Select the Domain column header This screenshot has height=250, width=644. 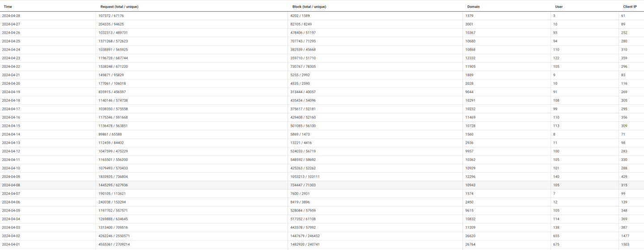coord(473,7)
